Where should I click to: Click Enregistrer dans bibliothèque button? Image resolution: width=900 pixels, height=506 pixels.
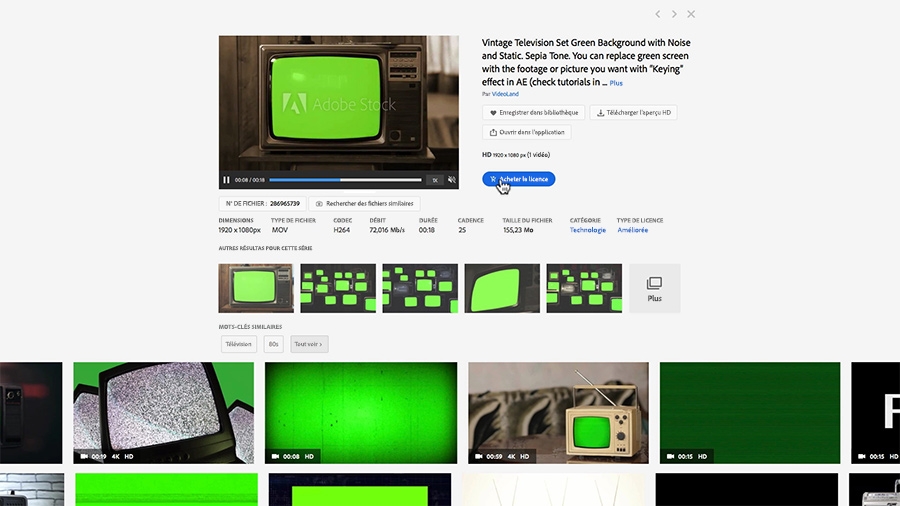tap(533, 112)
